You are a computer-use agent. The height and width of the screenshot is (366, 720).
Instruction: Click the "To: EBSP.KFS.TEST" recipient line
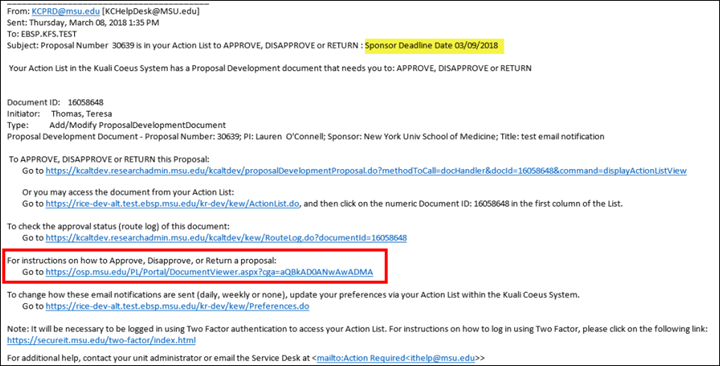[42, 34]
